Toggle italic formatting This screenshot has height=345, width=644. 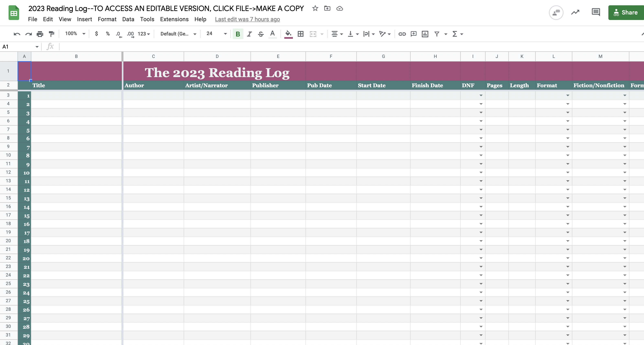tap(249, 34)
